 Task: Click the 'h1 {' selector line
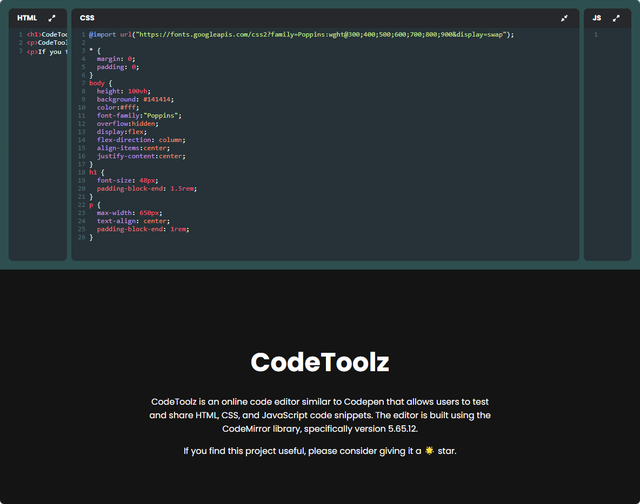click(97, 172)
